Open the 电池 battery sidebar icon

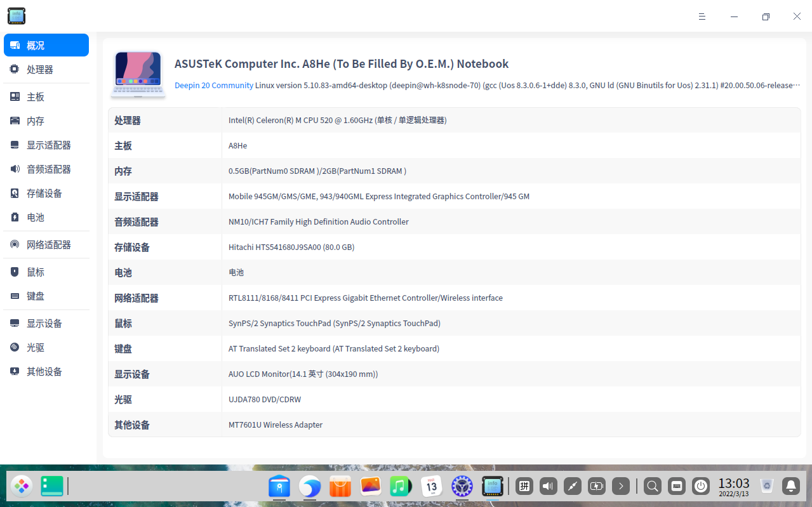(x=15, y=217)
